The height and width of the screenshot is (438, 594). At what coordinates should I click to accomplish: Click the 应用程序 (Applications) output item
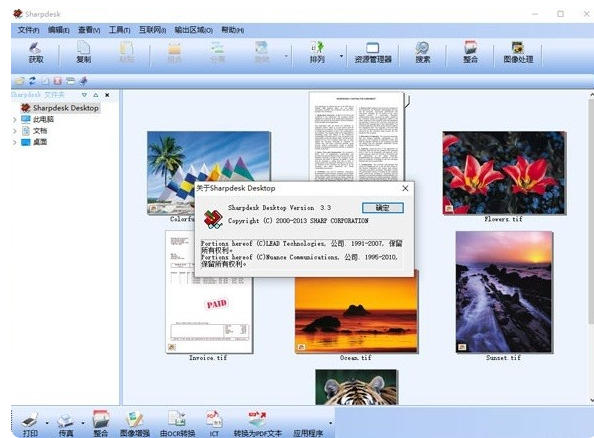[308, 433]
